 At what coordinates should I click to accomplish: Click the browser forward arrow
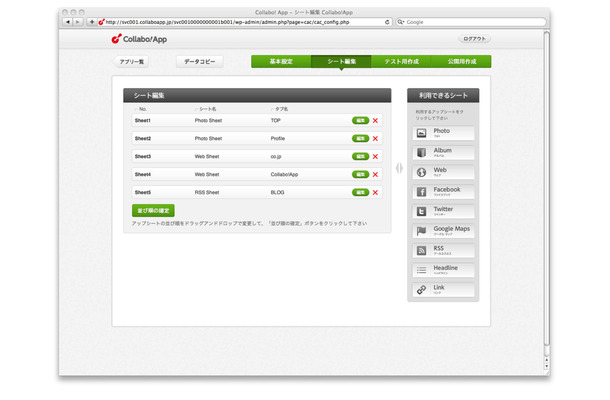pyautogui.click(x=77, y=22)
